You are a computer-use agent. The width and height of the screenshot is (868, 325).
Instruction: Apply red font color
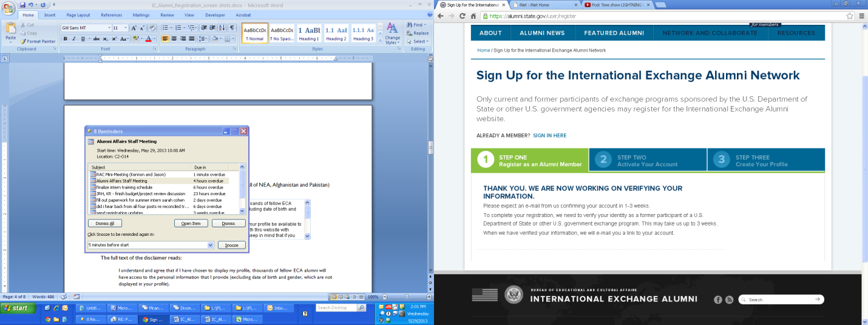click(147, 39)
